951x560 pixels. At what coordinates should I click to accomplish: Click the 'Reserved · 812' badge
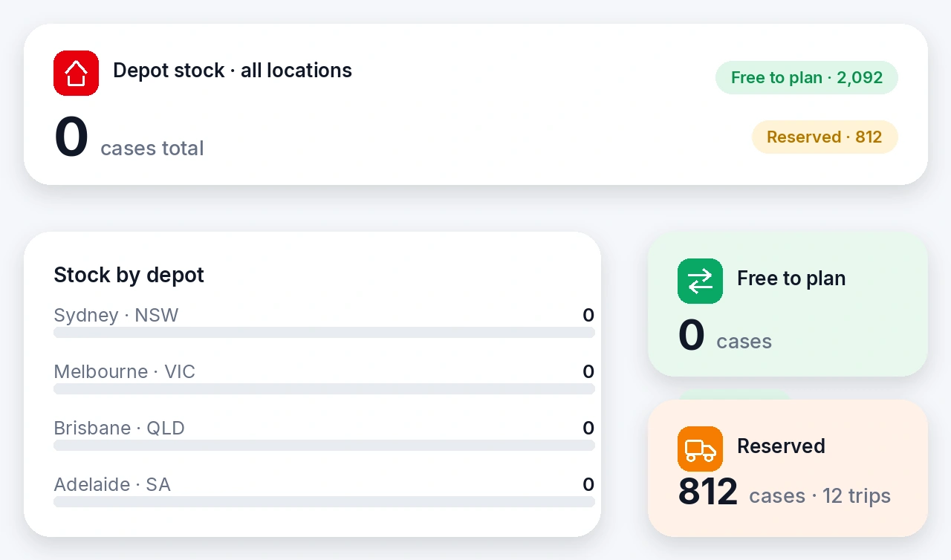[x=825, y=137]
